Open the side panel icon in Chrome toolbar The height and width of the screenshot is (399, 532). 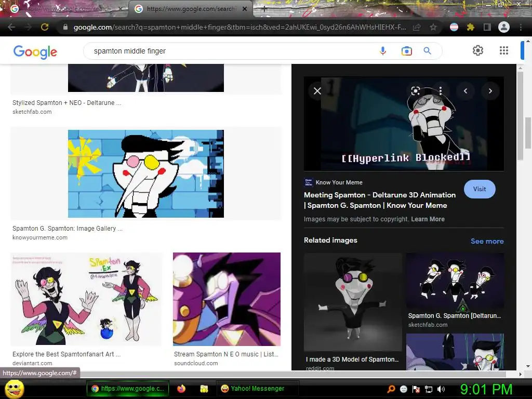487,27
